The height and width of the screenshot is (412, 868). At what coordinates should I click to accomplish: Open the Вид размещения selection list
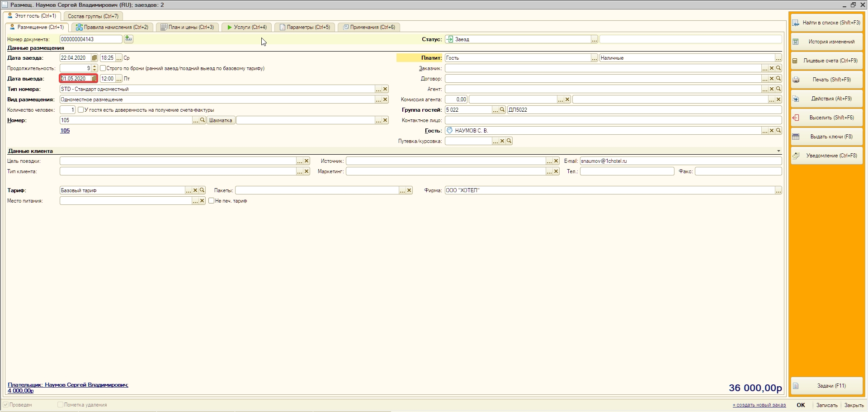[378, 99]
